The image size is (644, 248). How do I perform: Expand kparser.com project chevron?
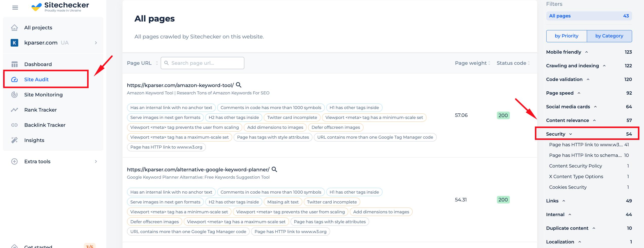(x=96, y=43)
